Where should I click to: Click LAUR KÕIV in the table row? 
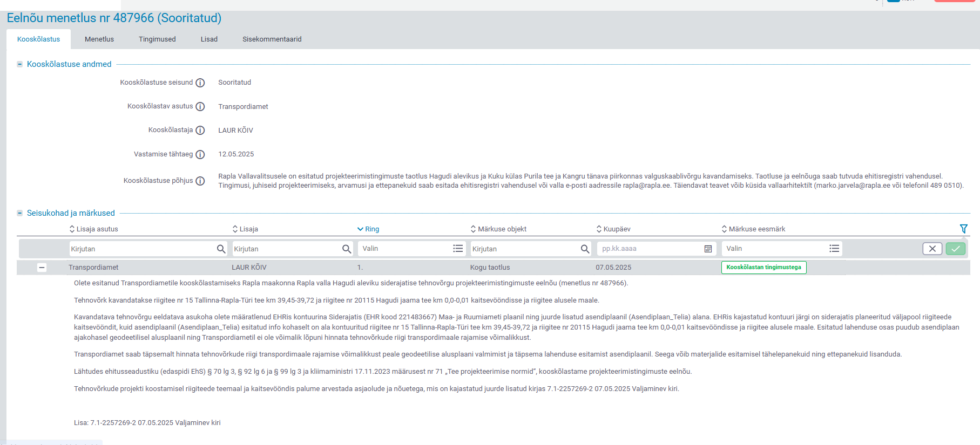point(249,268)
